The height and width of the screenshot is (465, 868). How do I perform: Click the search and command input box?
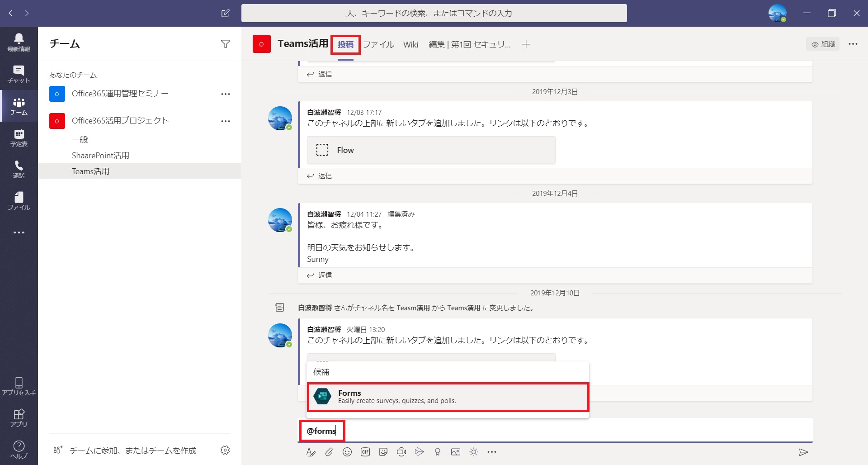pyautogui.click(x=434, y=13)
